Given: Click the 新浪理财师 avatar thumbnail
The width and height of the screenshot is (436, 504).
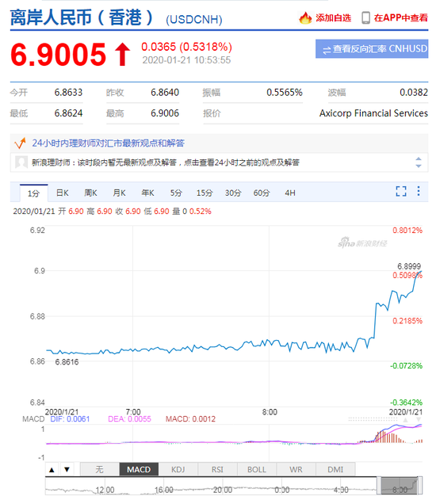Looking at the screenshot, I should (21, 162).
